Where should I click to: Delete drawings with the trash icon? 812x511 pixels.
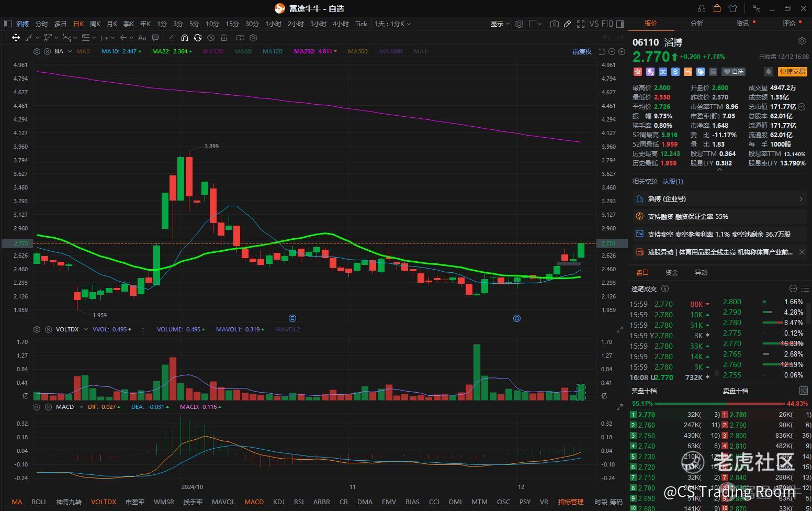(x=224, y=38)
